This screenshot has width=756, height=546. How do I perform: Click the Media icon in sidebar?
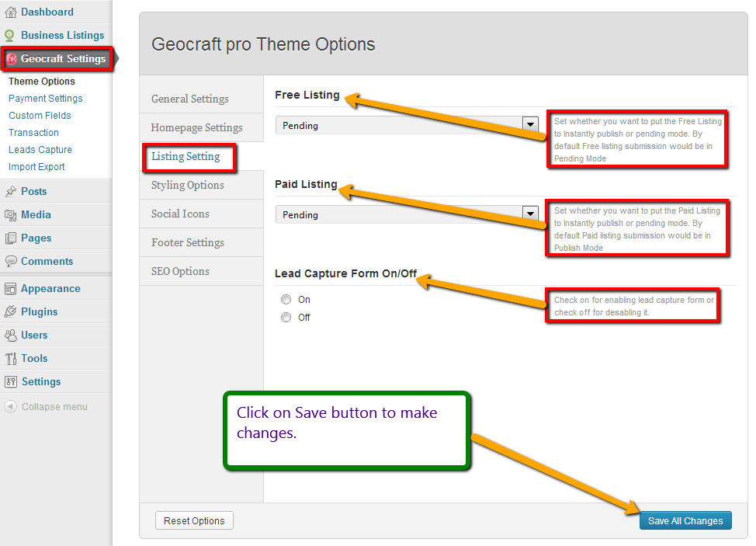11,215
